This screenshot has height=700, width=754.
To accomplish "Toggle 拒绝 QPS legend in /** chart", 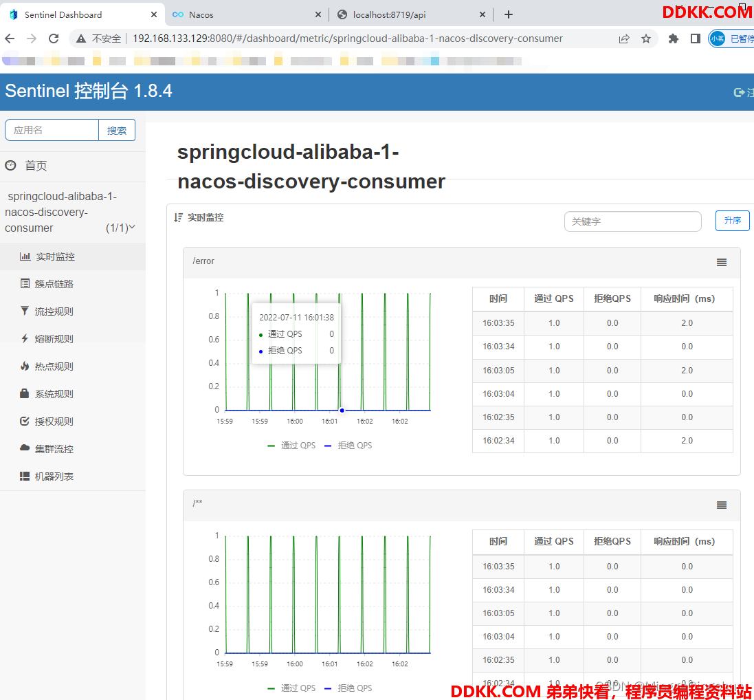I will pos(348,688).
